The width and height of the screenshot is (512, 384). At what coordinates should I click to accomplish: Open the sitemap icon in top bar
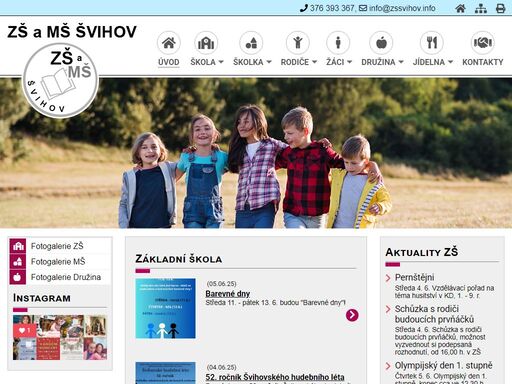click(x=480, y=8)
